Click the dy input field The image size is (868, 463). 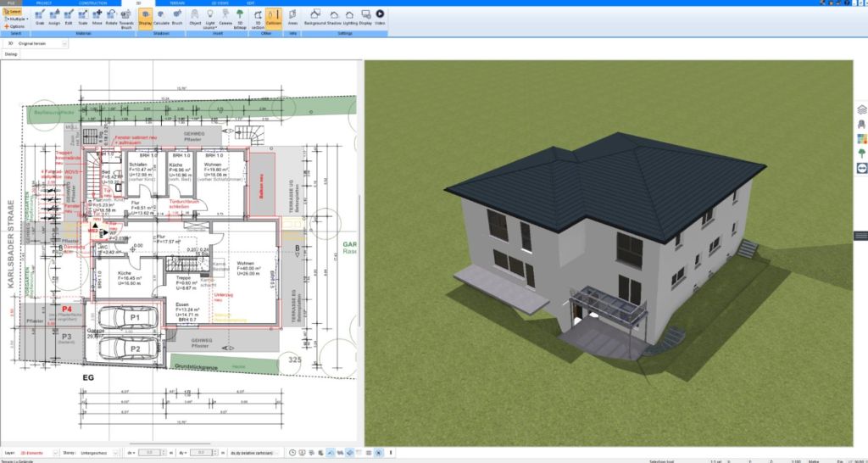tap(202, 453)
